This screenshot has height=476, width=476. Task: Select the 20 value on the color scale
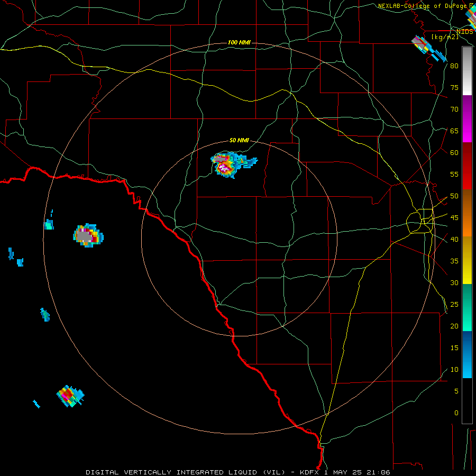tap(454, 326)
